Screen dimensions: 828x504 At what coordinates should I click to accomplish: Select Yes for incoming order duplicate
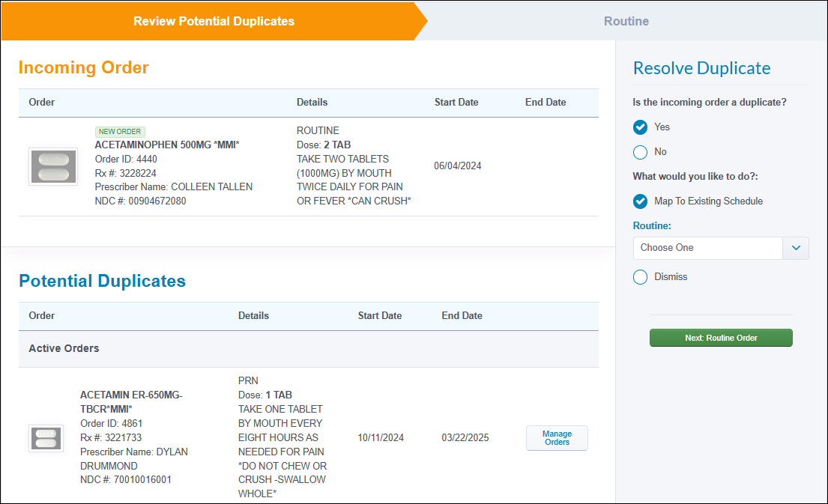pos(640,127)
